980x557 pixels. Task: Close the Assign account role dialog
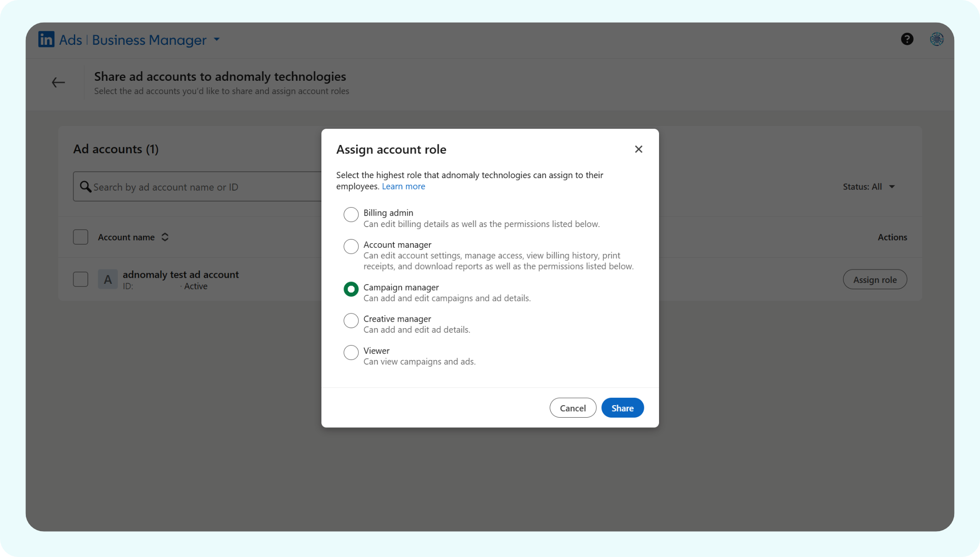coord(638,149)
